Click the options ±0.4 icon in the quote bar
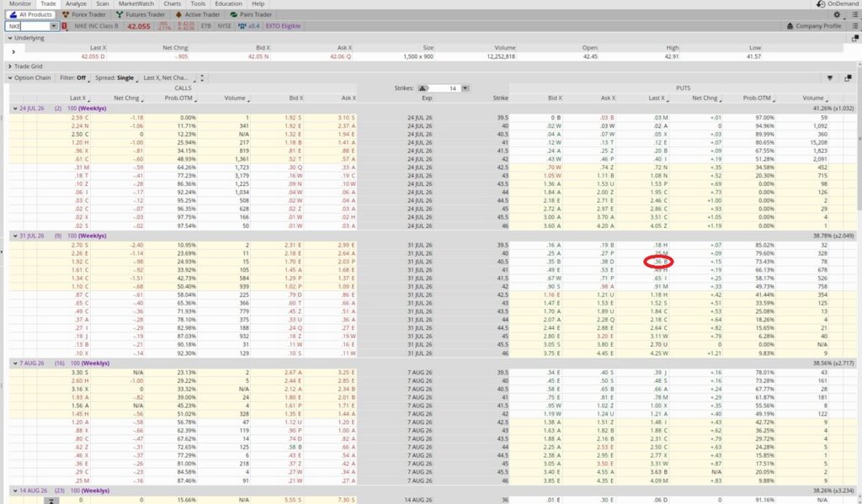 tap(249, 26)
